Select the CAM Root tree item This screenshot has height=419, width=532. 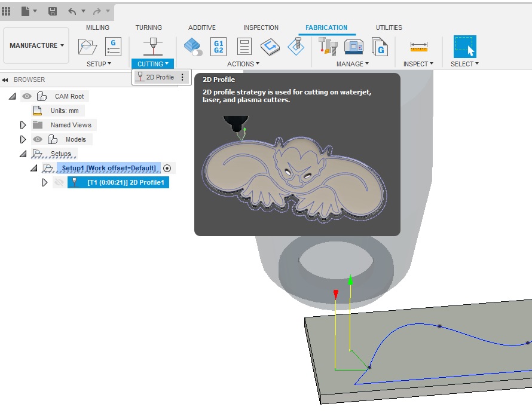coord(69,96)
